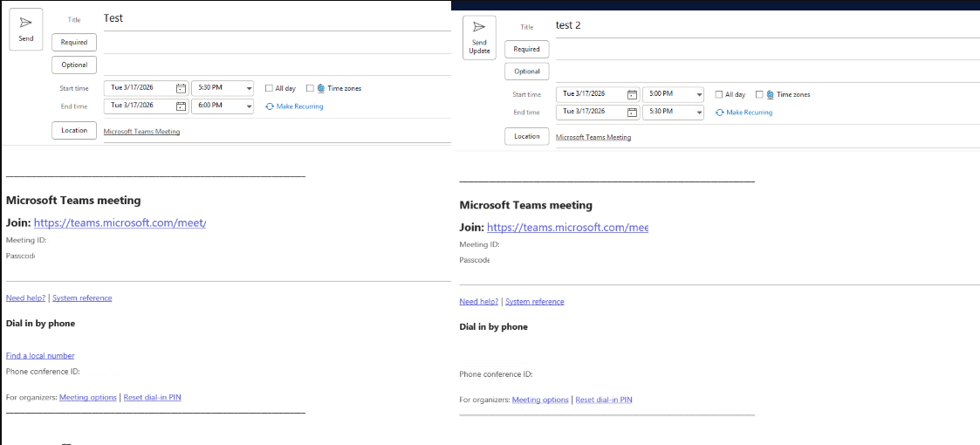Enable Time zones checkbox in test 2 meeting

click(759, 94)
